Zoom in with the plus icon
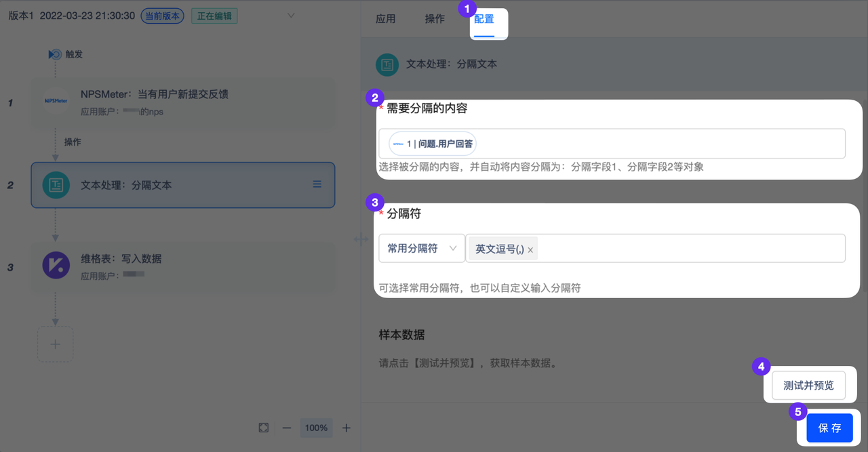This screenshot has height=452, width=868. coord(347,428)
